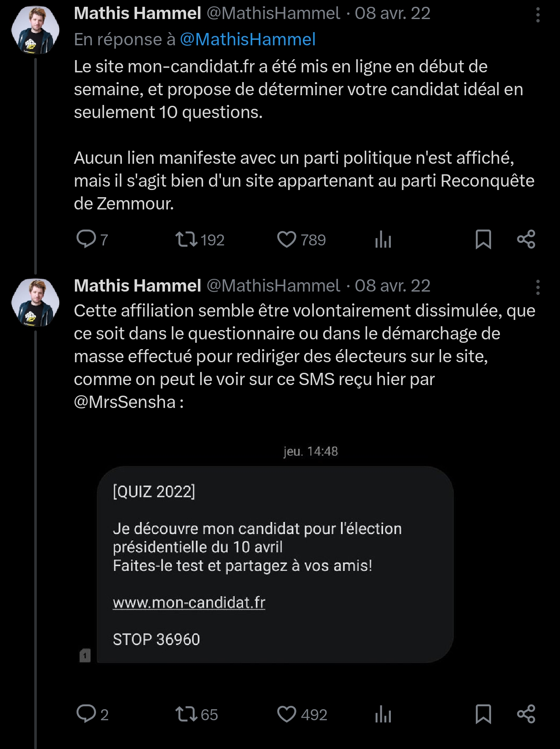Reply to the tweet with 2 replies
This screenshot has height=749, width=560.
[x=86, y=714]
